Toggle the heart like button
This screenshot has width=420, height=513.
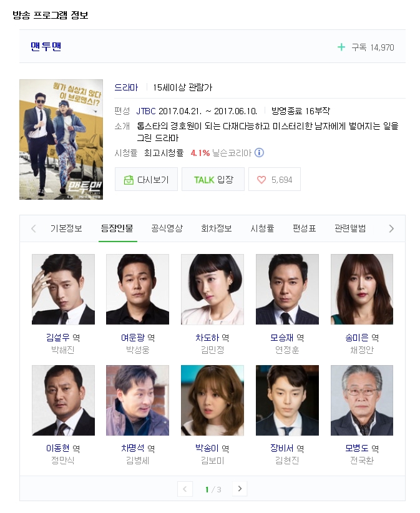pos(275,179)
